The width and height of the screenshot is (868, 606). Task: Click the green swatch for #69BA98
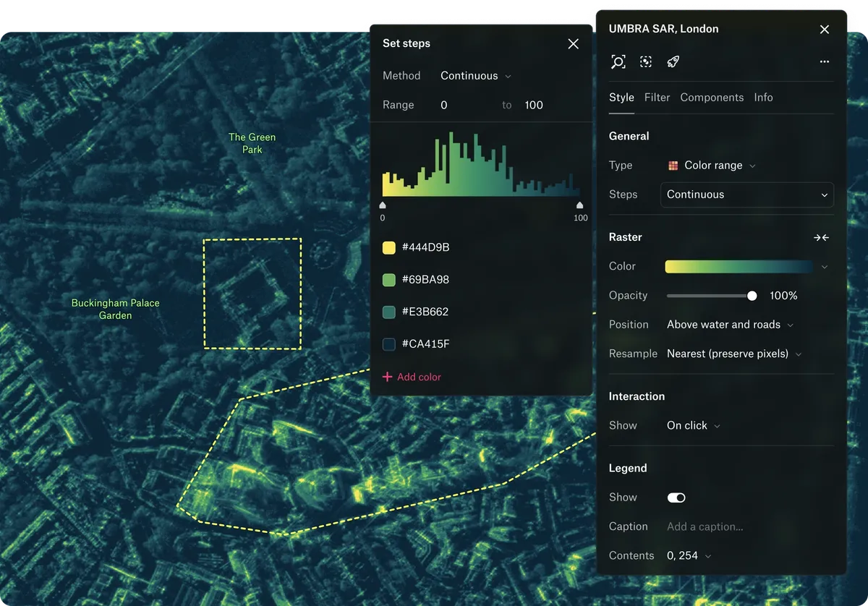click(x=389, y=280)
